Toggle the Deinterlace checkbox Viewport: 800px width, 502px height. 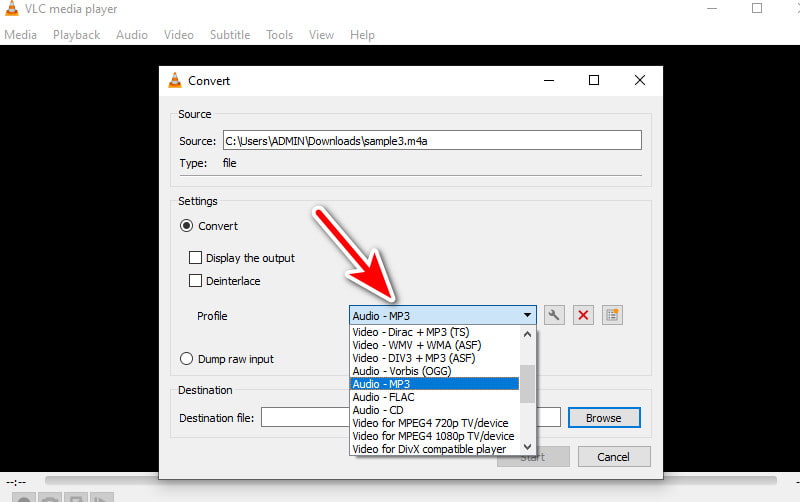point(196,281)
